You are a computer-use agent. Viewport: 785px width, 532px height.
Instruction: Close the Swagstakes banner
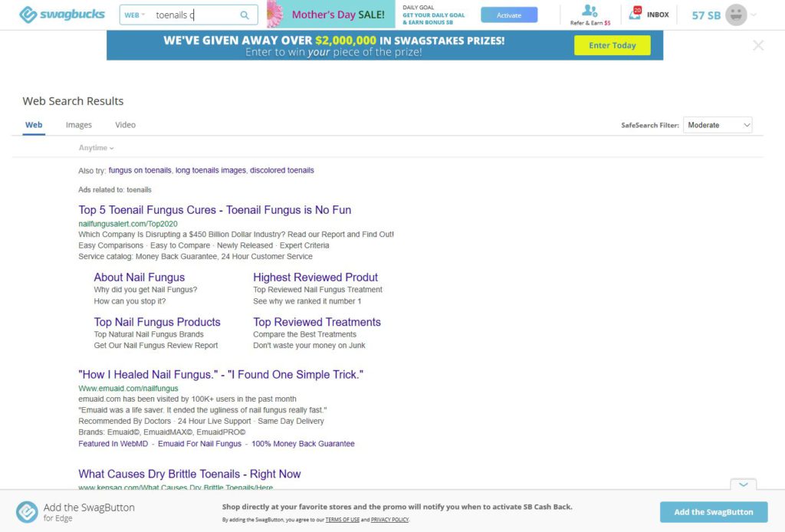tap(758, 45)
